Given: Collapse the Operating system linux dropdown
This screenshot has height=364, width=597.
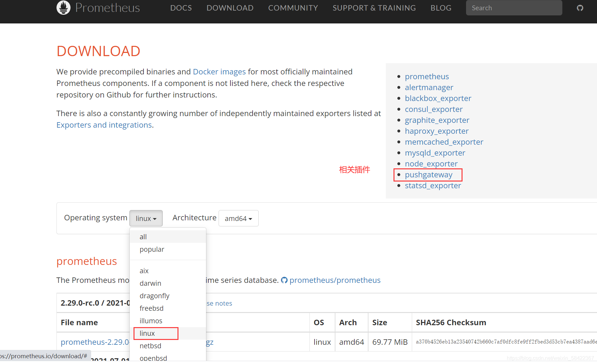Looking at the screenshot, I should 146,218.
